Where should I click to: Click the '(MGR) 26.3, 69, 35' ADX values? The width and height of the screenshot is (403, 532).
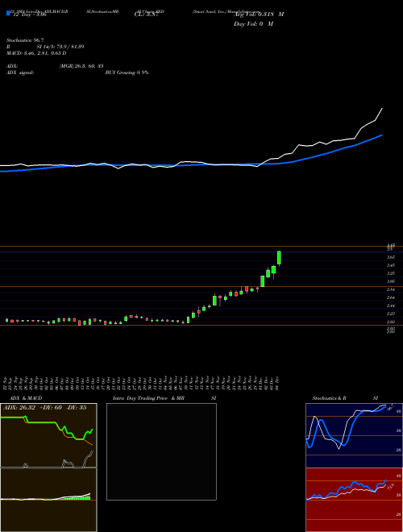[81, 66]
